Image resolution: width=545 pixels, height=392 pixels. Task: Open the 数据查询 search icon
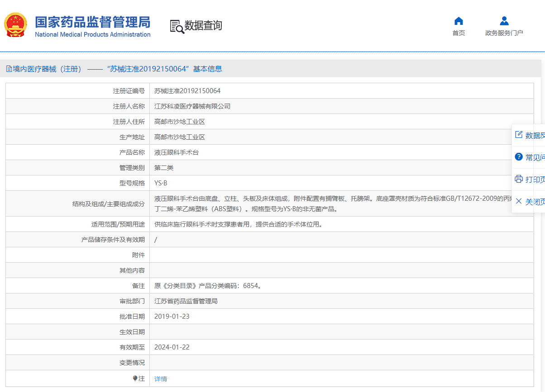coord(177,27)
